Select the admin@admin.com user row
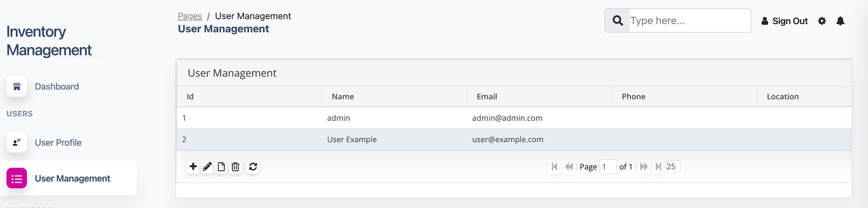Viewport: 868px width, 208px height. click(x=514, y=118)
